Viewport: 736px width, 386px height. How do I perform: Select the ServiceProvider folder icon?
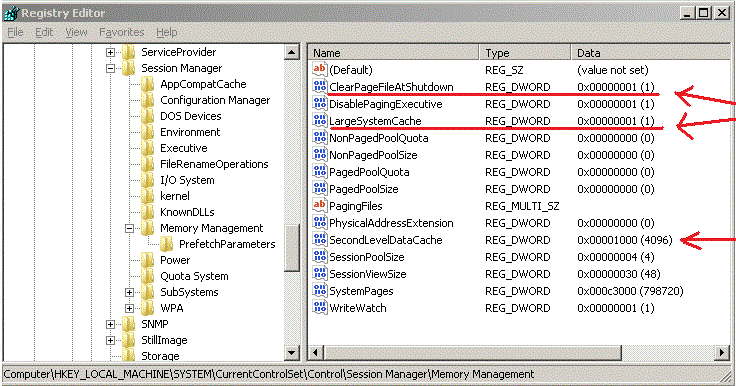(x=129, y=52)
